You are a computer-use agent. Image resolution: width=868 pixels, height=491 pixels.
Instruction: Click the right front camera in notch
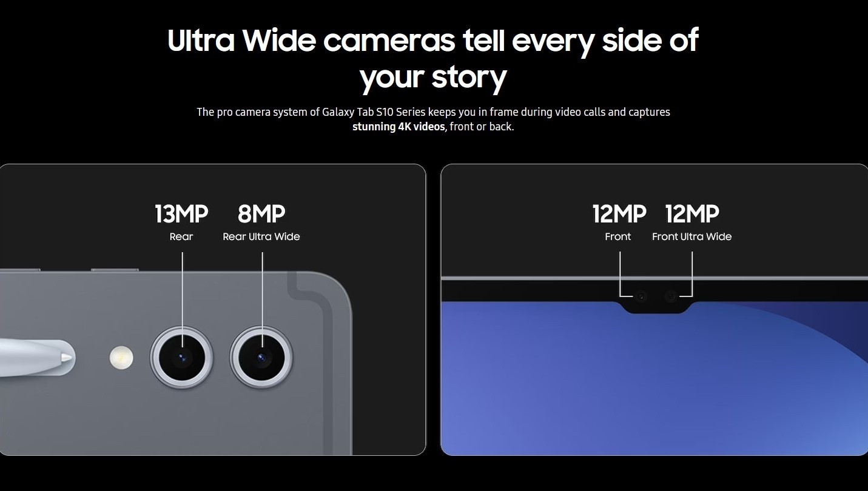pyautogui.click(x=670, y=296)
